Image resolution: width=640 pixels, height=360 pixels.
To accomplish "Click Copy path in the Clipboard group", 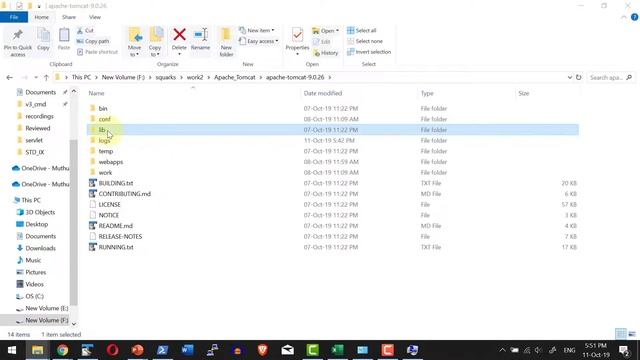I will (x=93, y=41).
